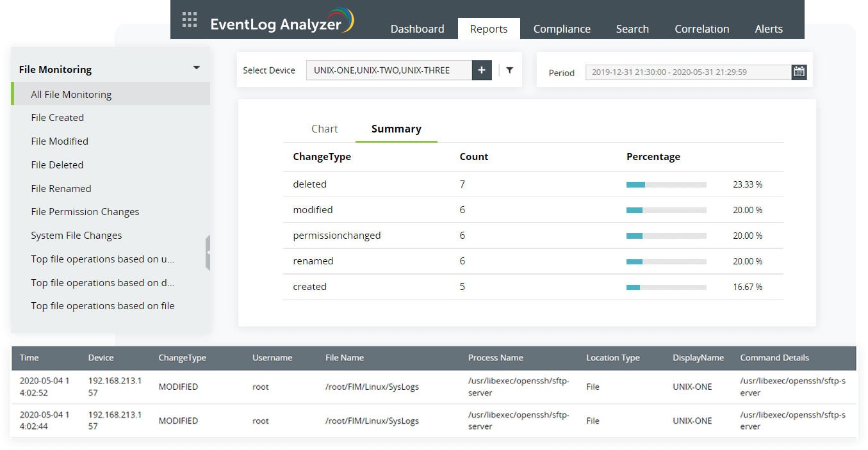Click the device filter funnel icon
Screen dimensions: 868x450
click(509, 70)
